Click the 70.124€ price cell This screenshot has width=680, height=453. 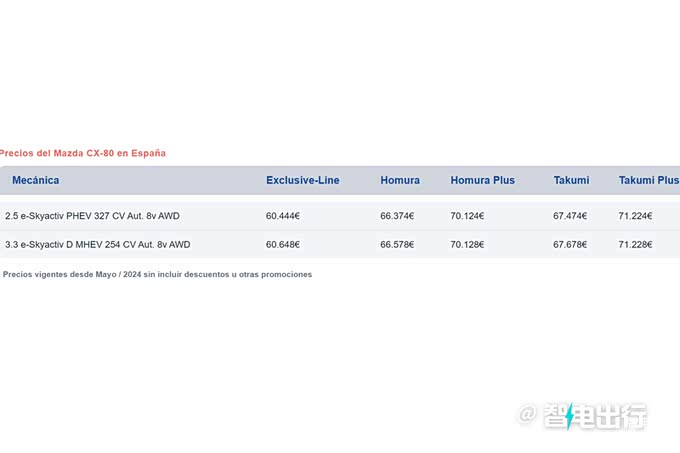467,216
